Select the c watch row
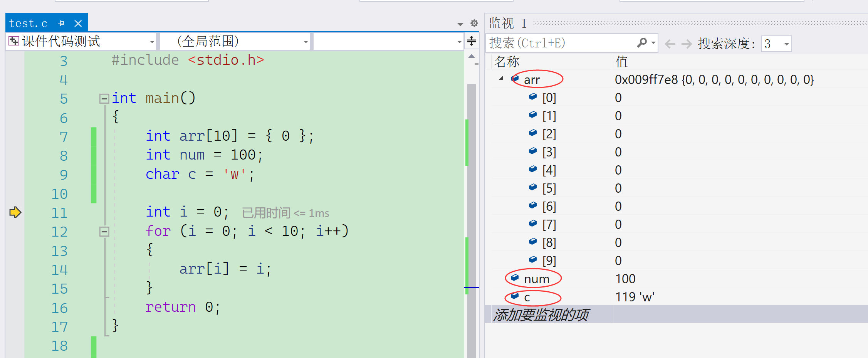The width and height of the screenshot is (868, 358). (680, 297)
